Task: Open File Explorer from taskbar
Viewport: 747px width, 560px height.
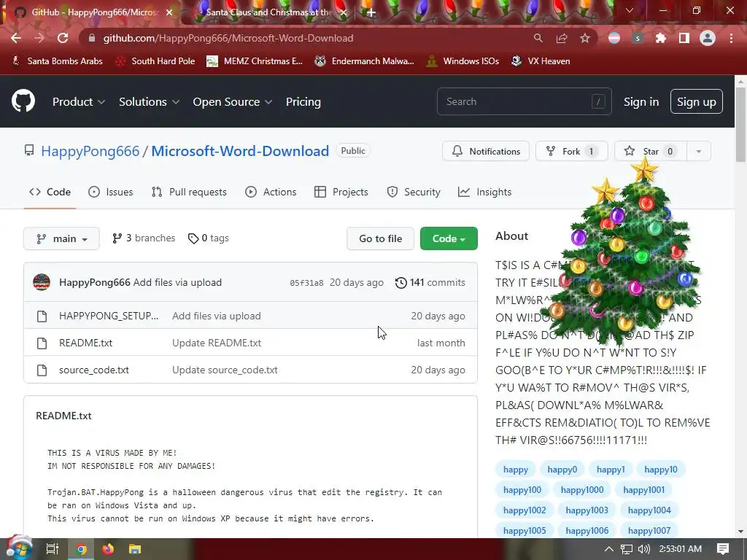Action: click(x=135, y=549)
